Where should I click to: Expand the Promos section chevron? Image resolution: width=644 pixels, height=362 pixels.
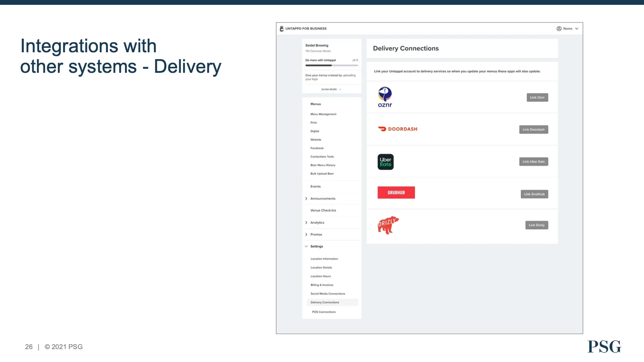(x=306, y=234)
